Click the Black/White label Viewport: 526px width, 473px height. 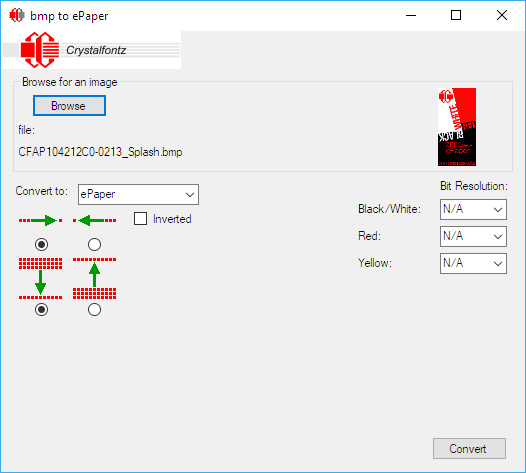click(x=389, y=209)
